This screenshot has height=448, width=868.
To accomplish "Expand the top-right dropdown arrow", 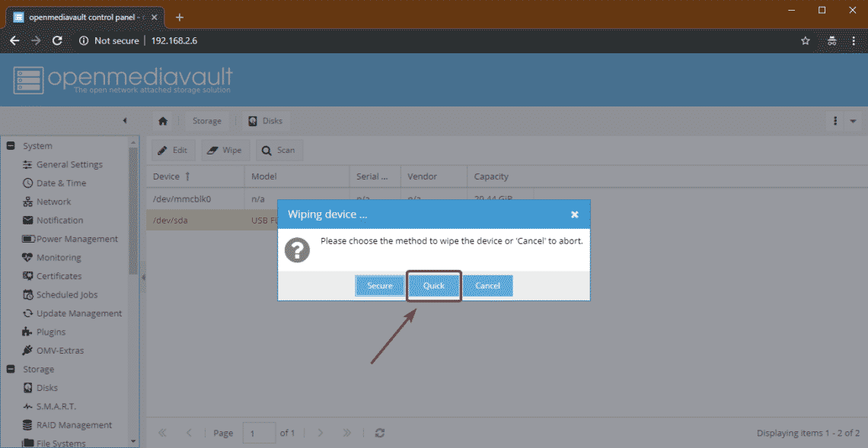I will tap(853, 121).
